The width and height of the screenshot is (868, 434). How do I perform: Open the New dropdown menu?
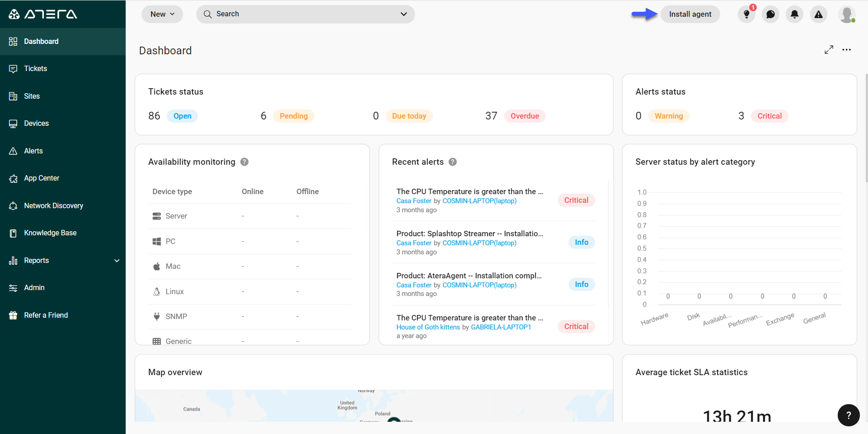click(x=162, y=14)
